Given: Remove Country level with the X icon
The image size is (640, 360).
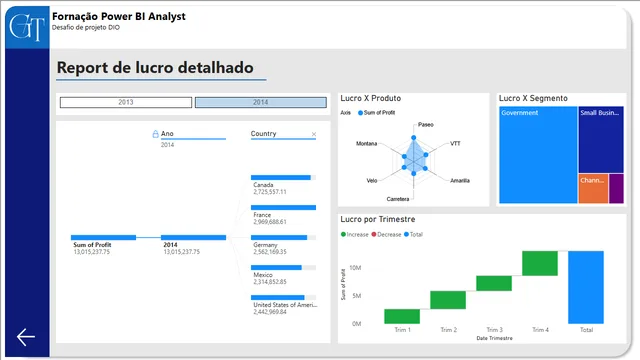Looking at the screenshot, I should (x=313, y=134).
